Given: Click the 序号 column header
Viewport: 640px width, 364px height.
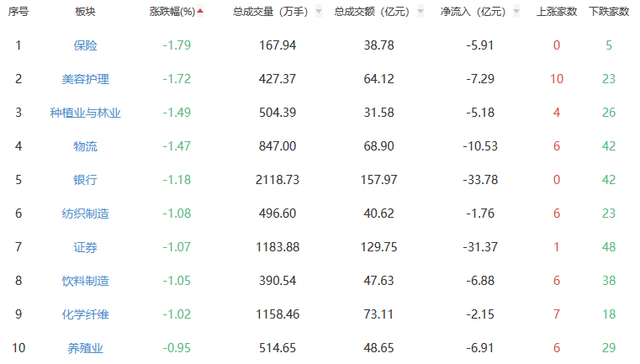Looking at the screenshot, I should 19,12.
